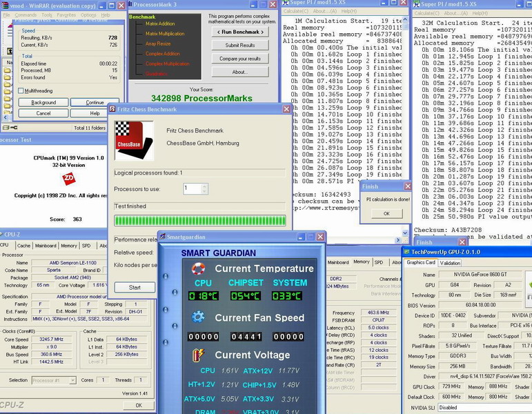Viewport: 532px width, 414px height.
Task: Select the Graphics Card tab in GPU-Z
Action: point(421,262)
